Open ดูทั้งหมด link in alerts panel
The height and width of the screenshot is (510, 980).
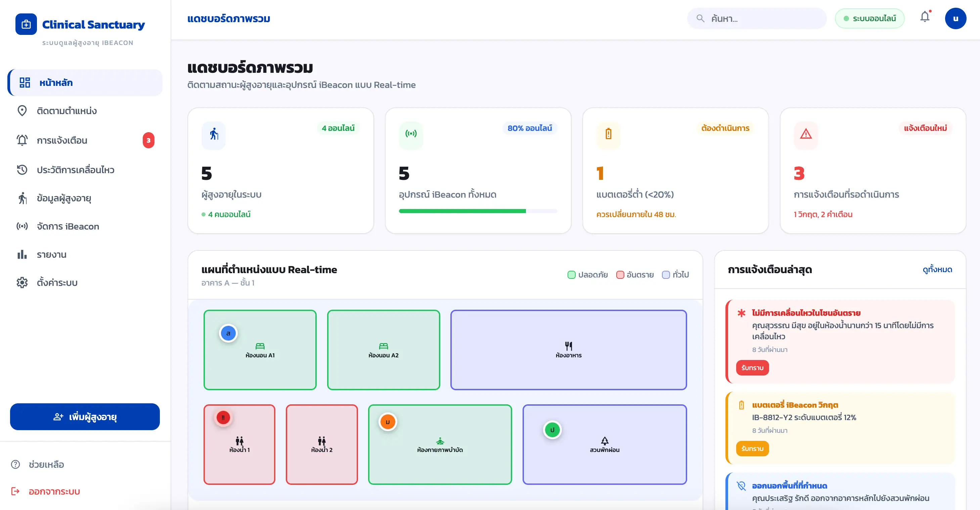937,269
